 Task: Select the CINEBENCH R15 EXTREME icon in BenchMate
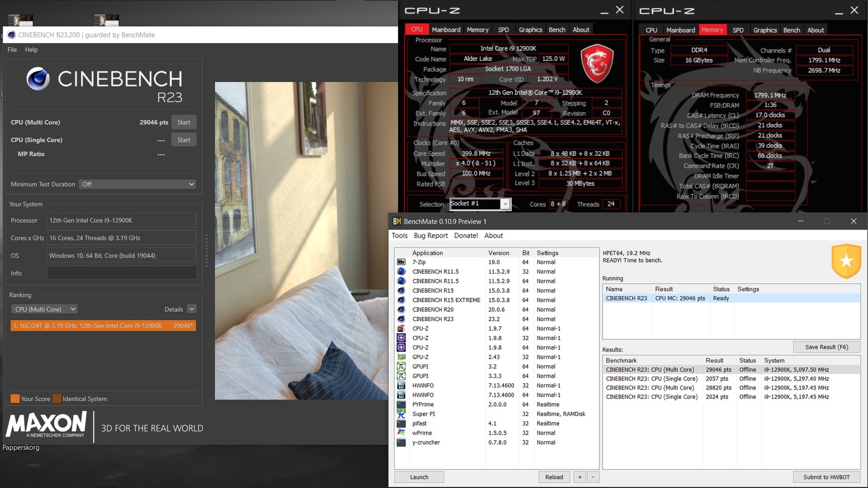pos(401,300)
